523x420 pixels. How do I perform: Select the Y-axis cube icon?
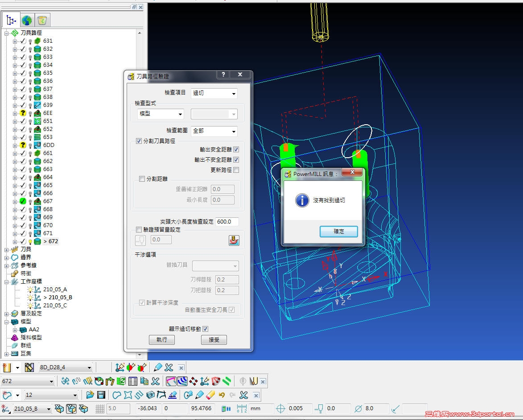coord(71,408)
